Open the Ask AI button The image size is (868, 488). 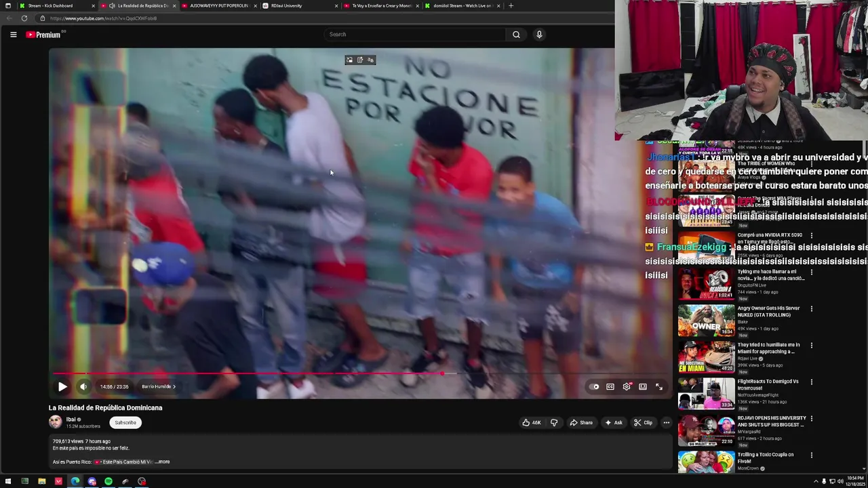[x=614, y=423]
